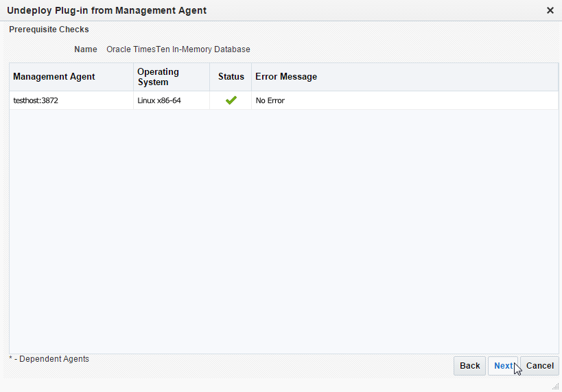Go back with the Back button

469,366
